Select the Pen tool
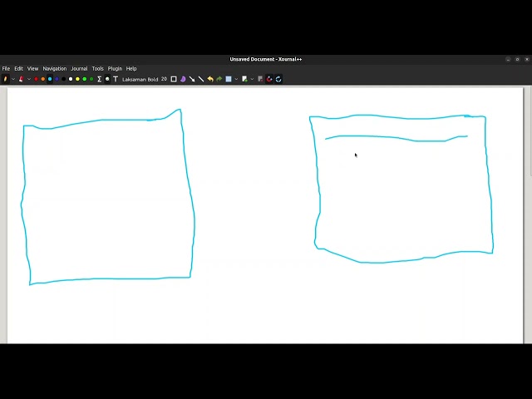532x399 pixels. point(5,79)
